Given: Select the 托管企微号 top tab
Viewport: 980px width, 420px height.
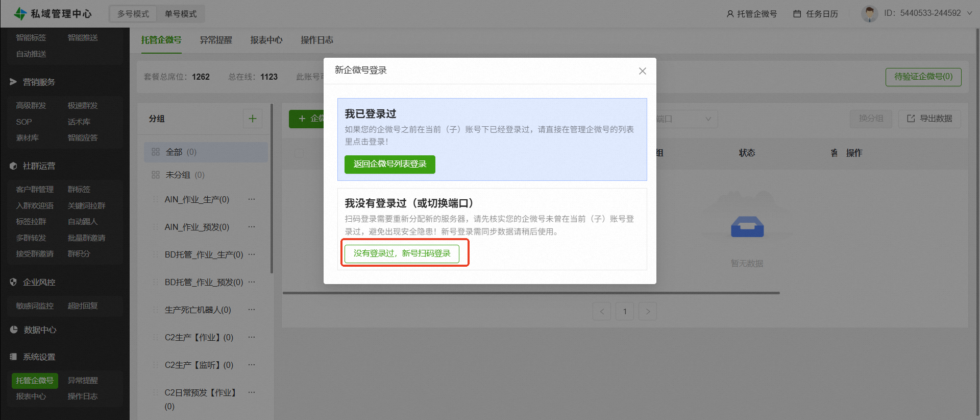Looking at the screenshot, I should pyautogui.click(x=161, y=40).
